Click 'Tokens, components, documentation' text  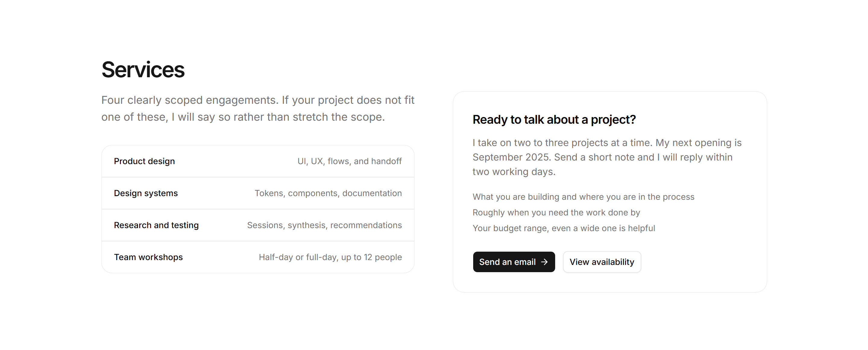click(328, 193)
